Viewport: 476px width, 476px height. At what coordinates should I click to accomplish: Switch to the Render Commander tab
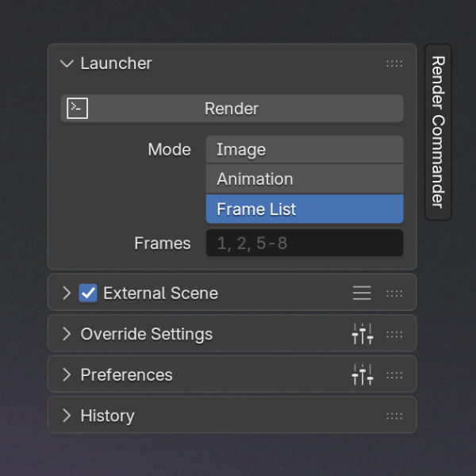(438, 132)
